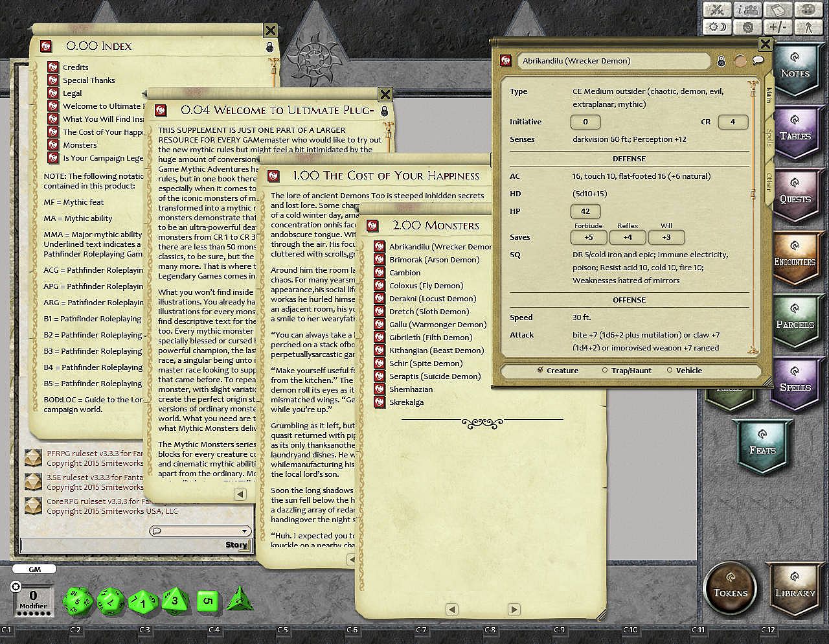Open the Library sidebar button

coord(795,589)
